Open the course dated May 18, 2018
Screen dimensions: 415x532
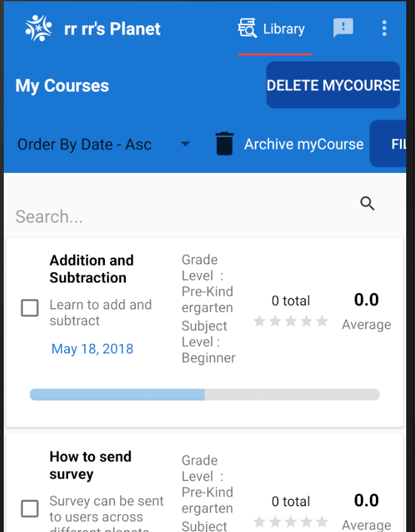(92, 348)
